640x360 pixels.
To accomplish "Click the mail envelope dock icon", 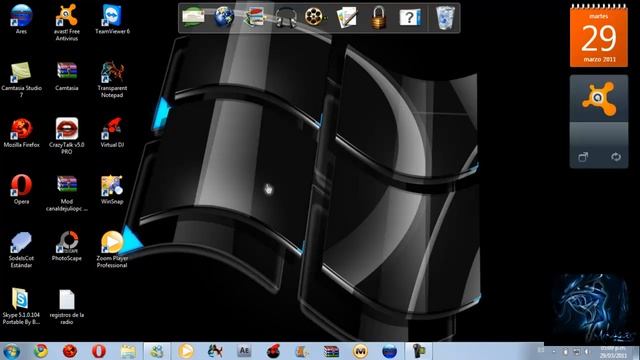I will coord(193,18).
